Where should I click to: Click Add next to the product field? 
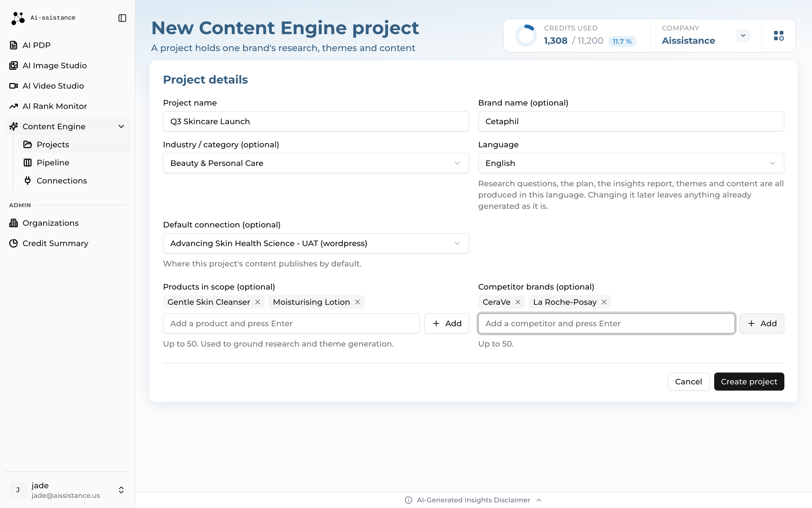447,323
